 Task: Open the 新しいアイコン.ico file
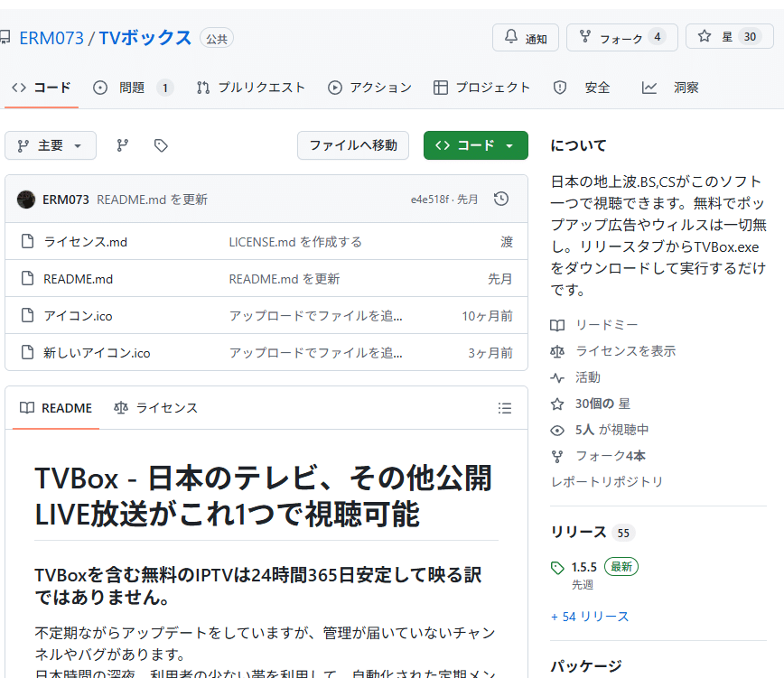click(x=97, y=353)
